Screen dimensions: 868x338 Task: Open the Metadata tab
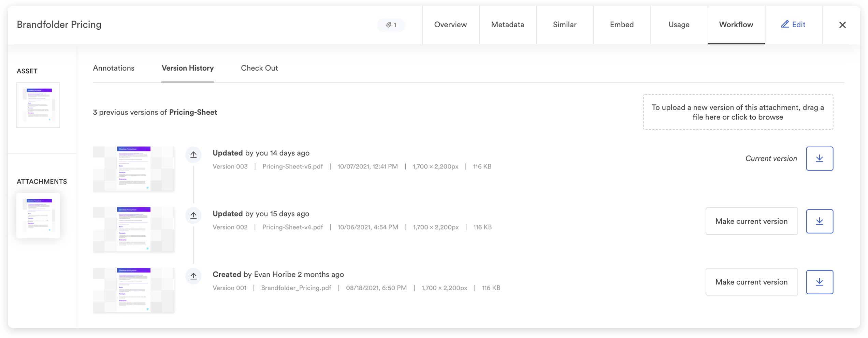(x=507, y=25)
